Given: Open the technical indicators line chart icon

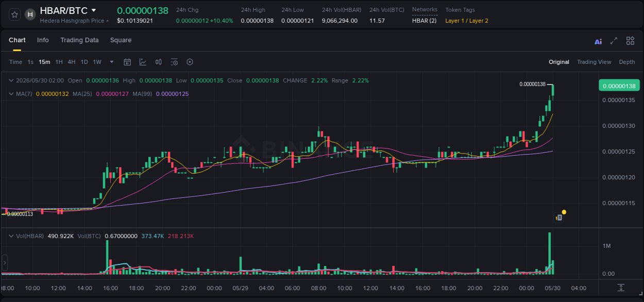Looking at the screenshot, I should pos(143,62).
